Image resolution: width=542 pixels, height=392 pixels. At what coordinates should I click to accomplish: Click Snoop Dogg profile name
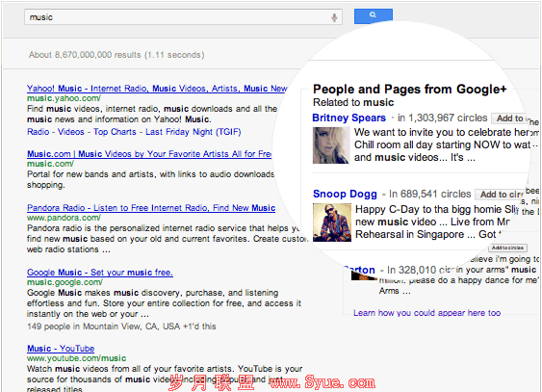tap(345, 194)
